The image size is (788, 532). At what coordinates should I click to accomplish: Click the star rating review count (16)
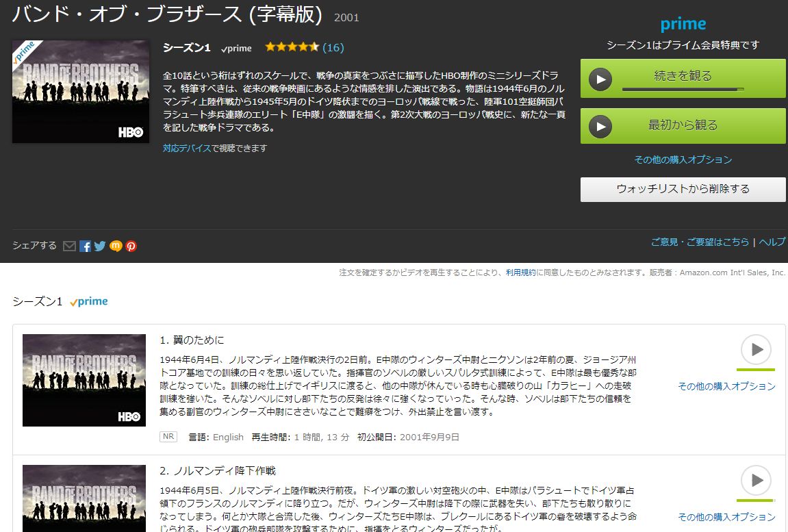click(333, 47)
